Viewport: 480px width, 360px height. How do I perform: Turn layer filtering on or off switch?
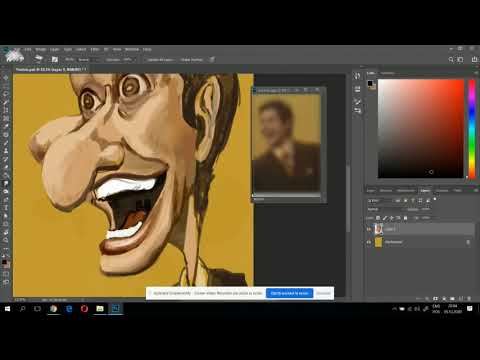pos(435,200)
